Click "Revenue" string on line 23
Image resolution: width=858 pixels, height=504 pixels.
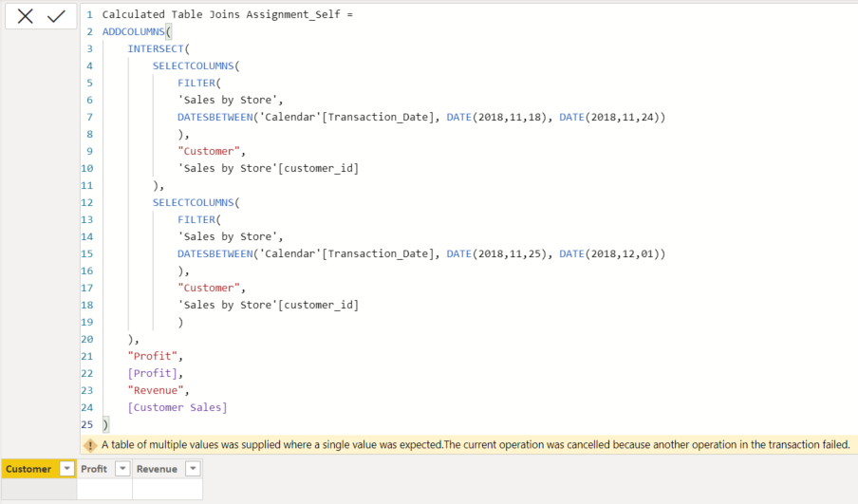(x=156, y=391)
